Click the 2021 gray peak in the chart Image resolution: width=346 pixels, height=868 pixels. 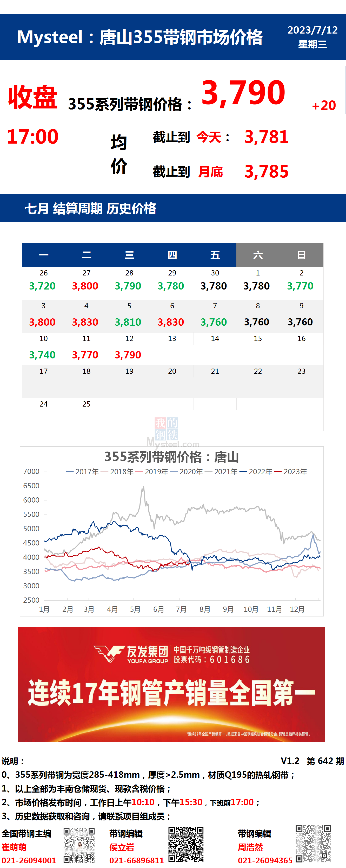pyautogui.click(x=143, y=487)
